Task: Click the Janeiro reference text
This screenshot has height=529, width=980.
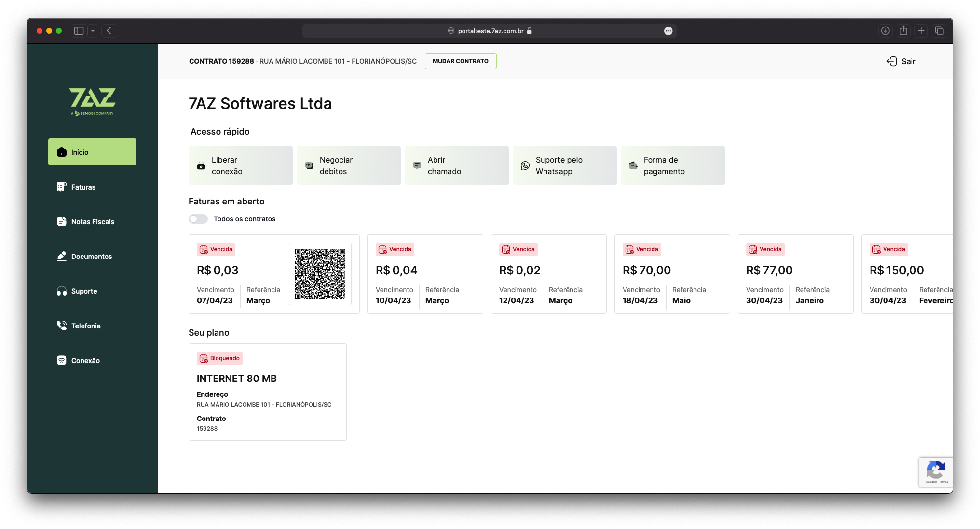Action: coord(810,300)
